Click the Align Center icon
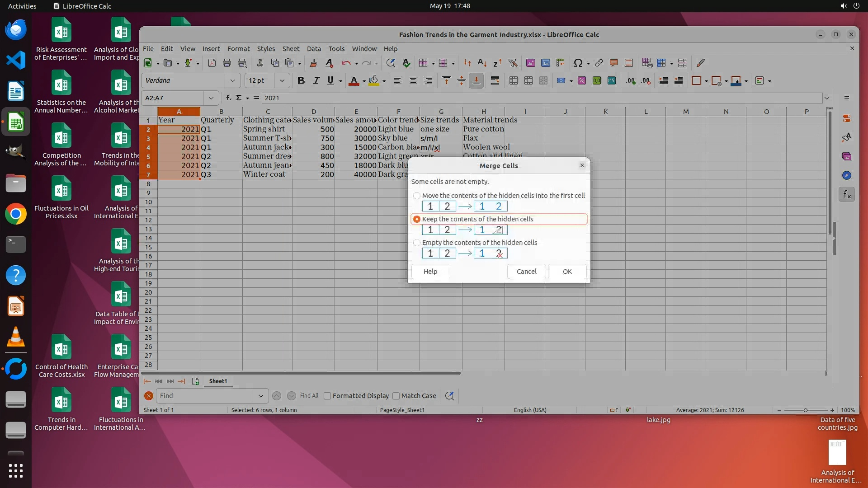Image resolution: width=868 pixels, height=488 pixels. [x=413, y=81]
